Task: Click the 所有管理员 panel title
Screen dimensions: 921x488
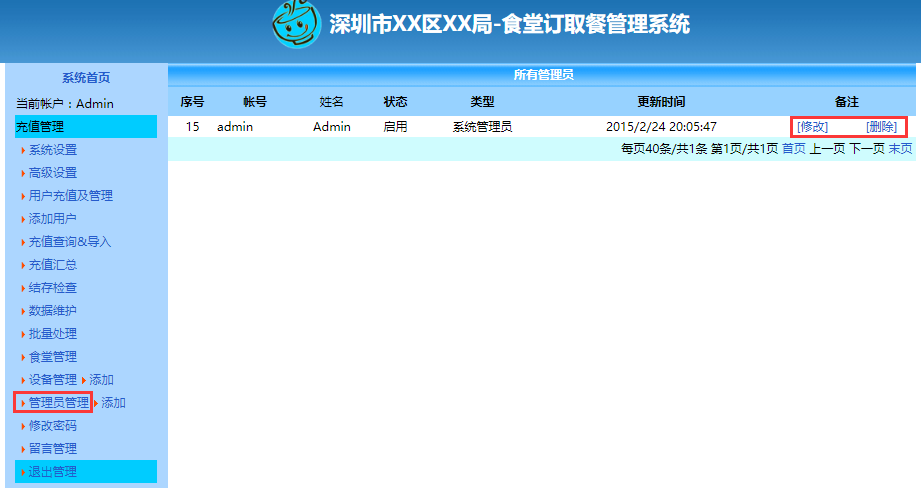Action: coord(544,75)
